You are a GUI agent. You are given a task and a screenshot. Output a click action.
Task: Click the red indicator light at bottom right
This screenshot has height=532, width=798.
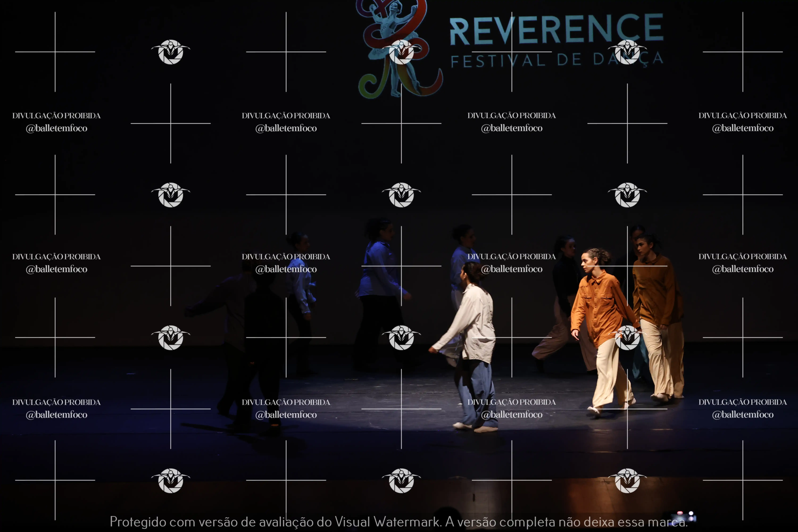680,513
